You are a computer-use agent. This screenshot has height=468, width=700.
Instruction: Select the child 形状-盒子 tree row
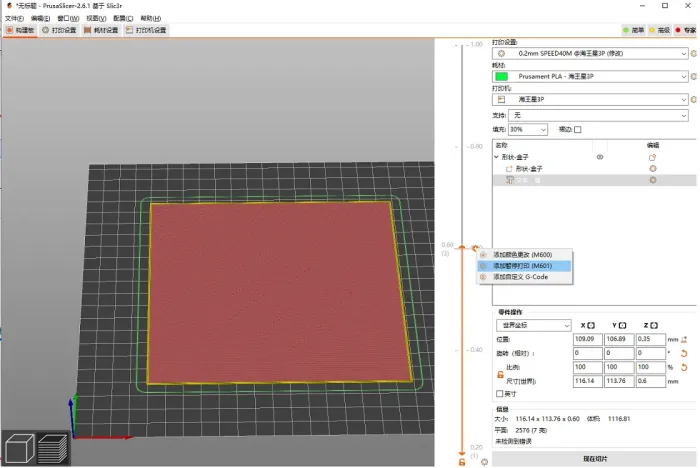click(594, 169)
